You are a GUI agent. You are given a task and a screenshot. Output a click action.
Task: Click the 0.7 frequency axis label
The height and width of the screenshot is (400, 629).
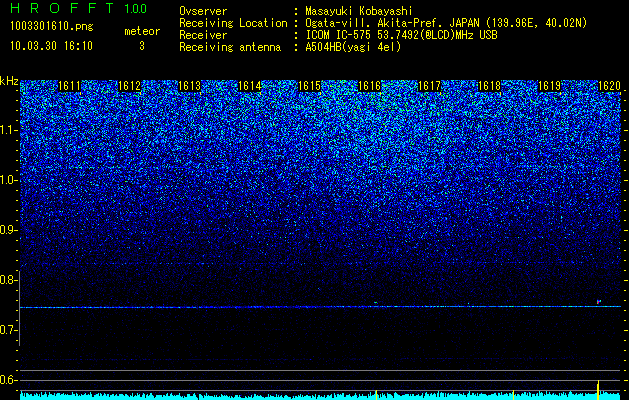click(x=9, y=330)
